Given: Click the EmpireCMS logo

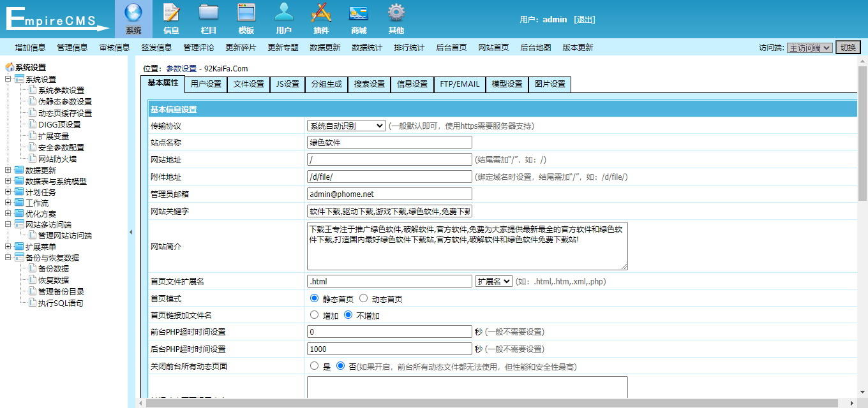Looking at the screenshot, I should click(57, 18).
